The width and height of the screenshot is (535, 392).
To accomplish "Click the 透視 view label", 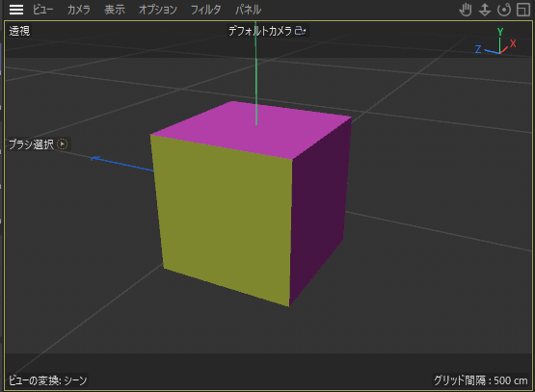I will pyautogui.click(x=19, y=31).
